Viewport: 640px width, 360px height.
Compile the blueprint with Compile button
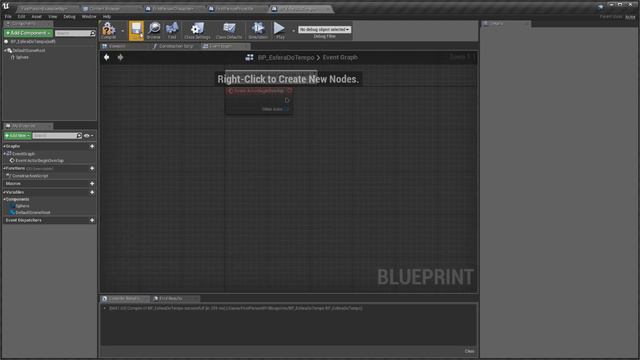pos(109,31)
